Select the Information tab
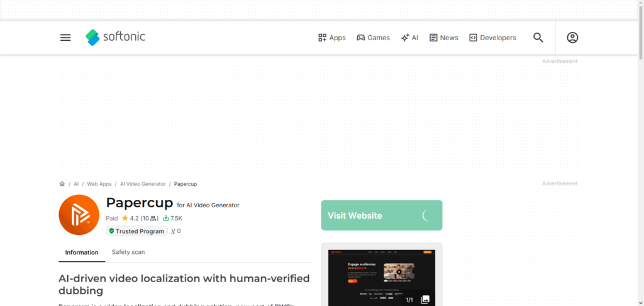The image size is (644, 306). (x=82, y=252)
